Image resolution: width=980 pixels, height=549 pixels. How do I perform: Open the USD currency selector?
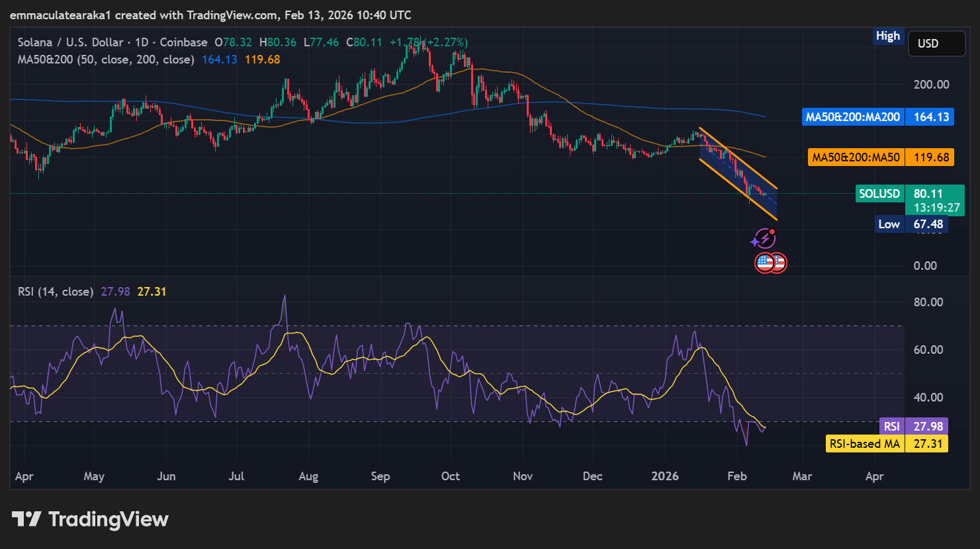point(936,44)
